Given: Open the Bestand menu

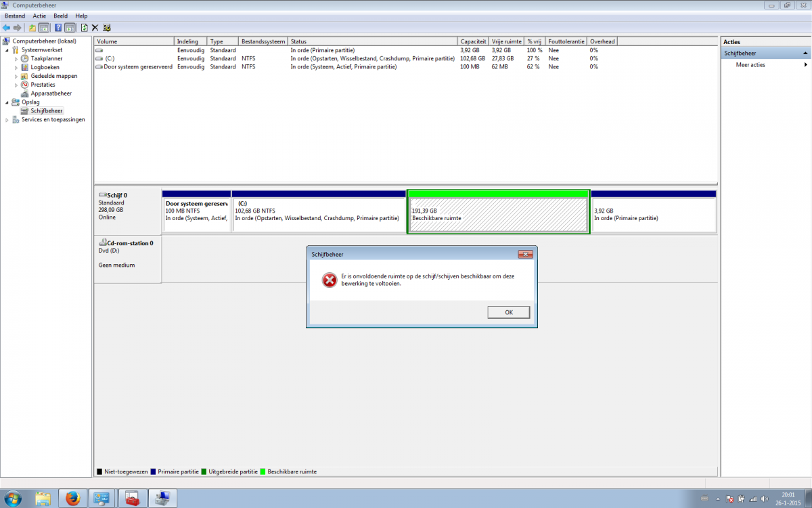Looking at the screenshot, I should (15, 16).
